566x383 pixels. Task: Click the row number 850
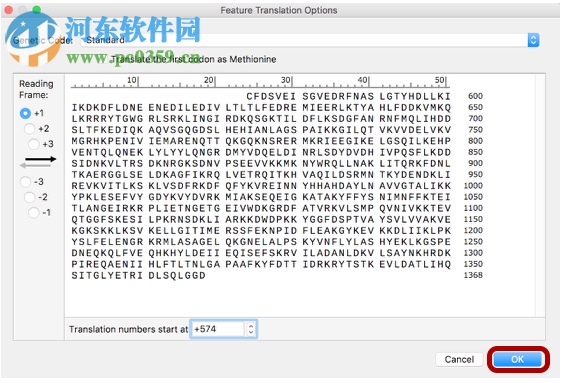tap(475, 152)
